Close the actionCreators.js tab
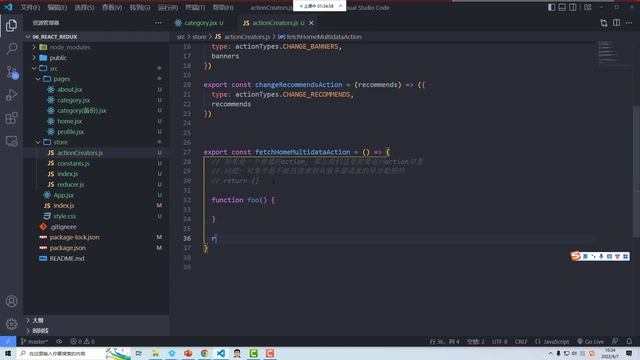 [x=311, y=23]
